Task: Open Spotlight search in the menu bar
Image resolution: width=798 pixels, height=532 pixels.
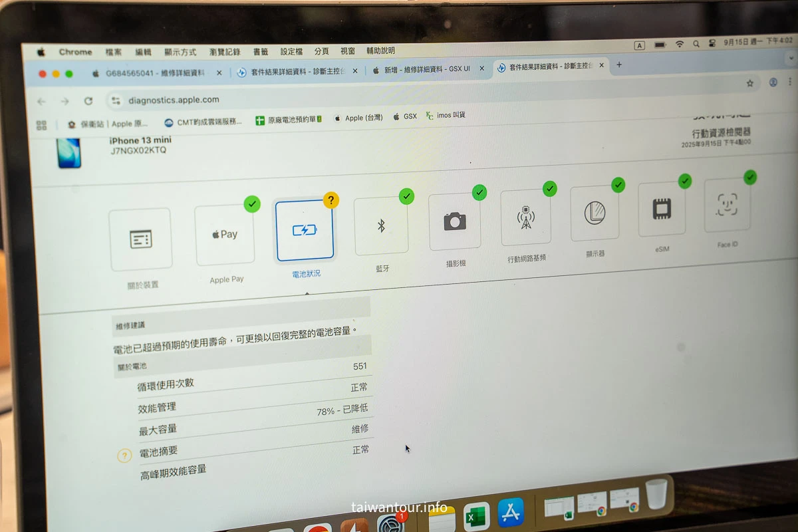Action: pos(696,44)
